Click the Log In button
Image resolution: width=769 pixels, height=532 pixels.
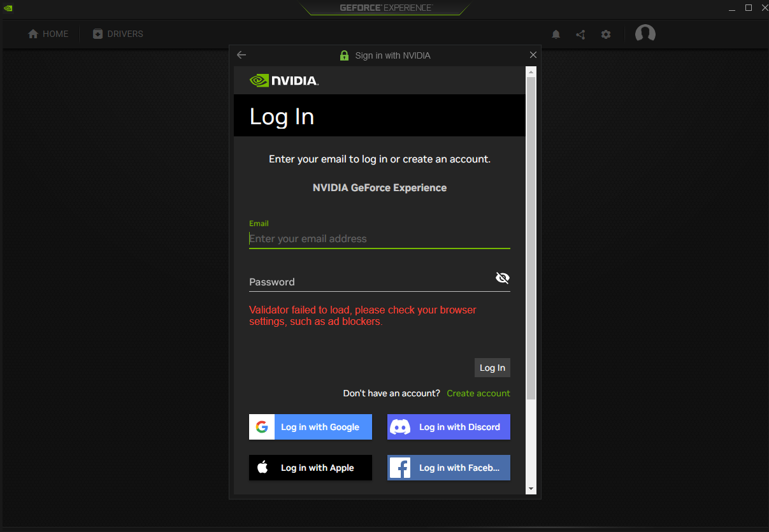pyautogui.click(x=492, y=368)
